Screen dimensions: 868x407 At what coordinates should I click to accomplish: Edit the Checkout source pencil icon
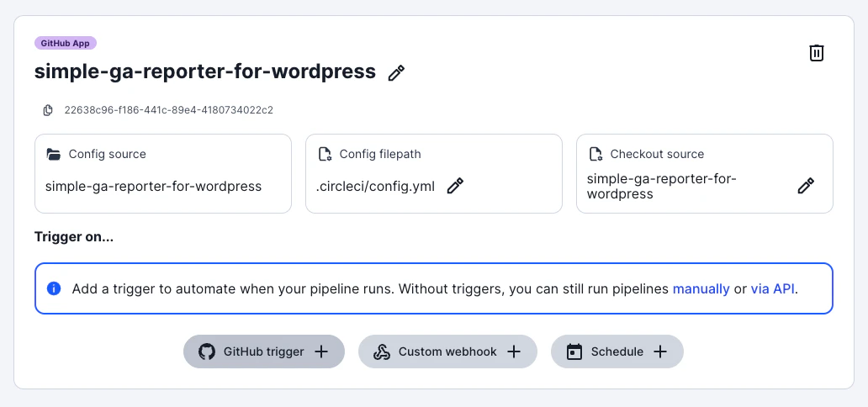pyautogui.click(x=806, y=186)
